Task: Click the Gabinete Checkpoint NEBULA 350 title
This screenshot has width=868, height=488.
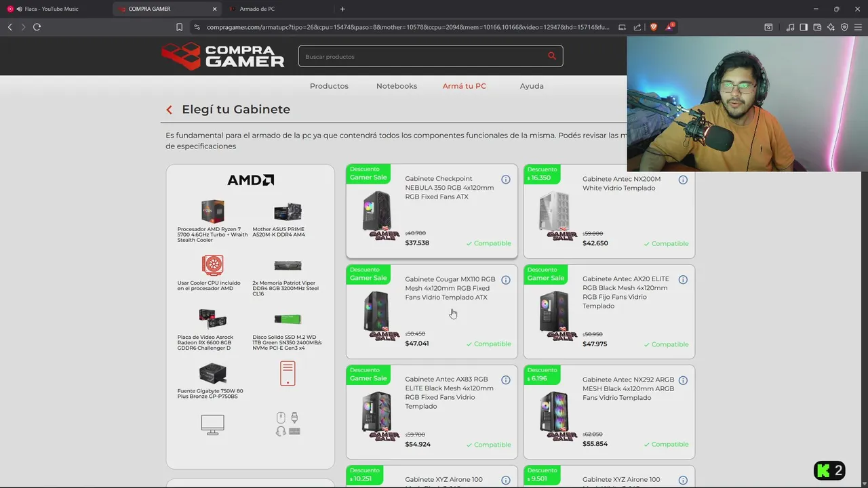Action: tap(450, 188)
